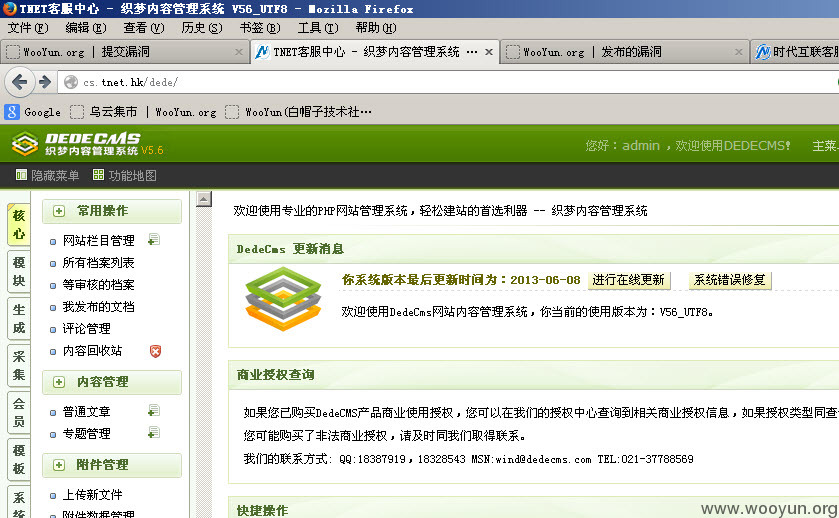The width and height of the screenshot is (839, 518).
Task: Select the 核心 vertical sidebar tab
Action: (x=19, y=225)
